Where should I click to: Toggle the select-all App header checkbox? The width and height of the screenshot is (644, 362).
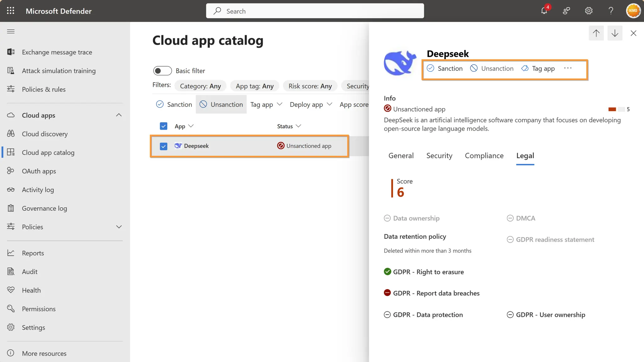pyautogui.click(x=164, y=126)
